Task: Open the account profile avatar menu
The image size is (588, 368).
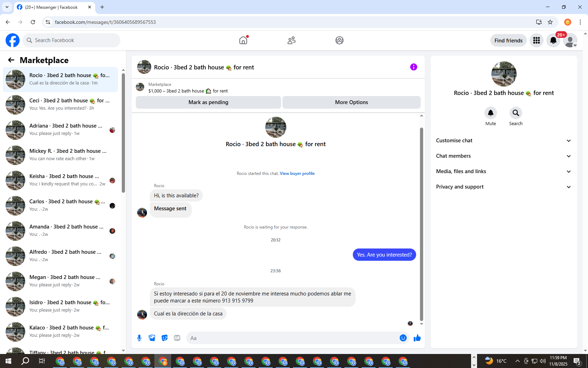Action: [x=570, y=40]
